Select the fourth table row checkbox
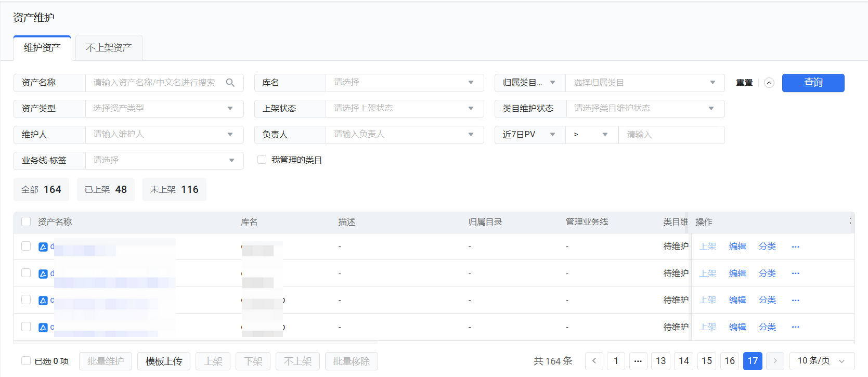This screenshot has height=377, width=868. tap(26, 327)
